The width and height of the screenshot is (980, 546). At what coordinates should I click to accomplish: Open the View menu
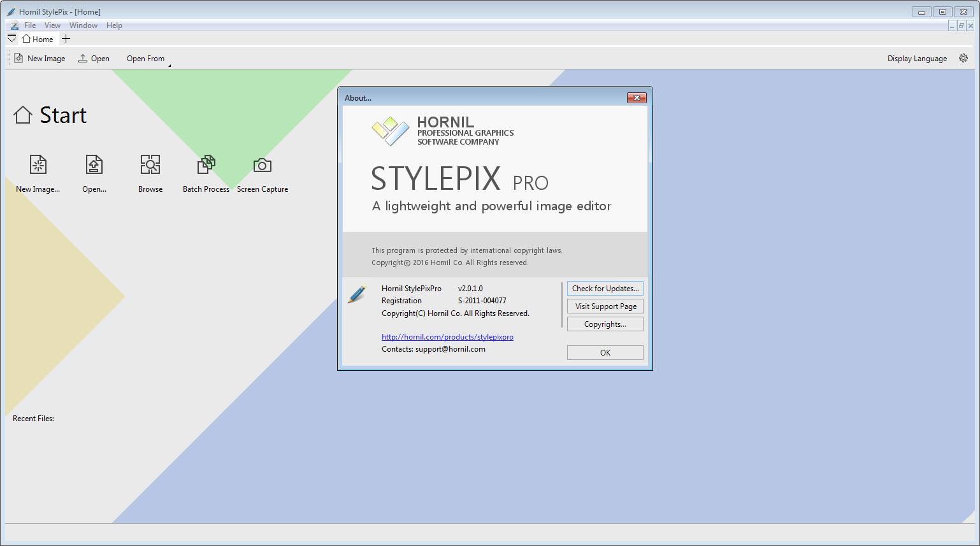(x=52, y=25)
